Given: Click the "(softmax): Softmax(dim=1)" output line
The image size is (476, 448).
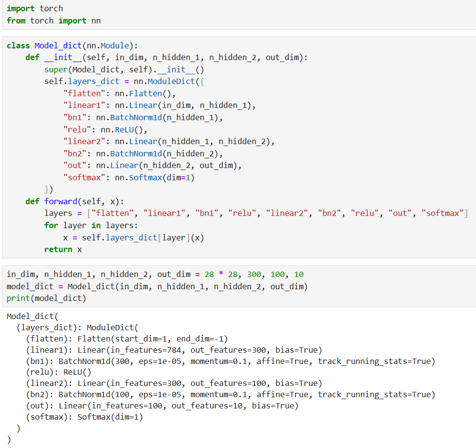Looking at the screenshot, I should [x=84, y=417].
